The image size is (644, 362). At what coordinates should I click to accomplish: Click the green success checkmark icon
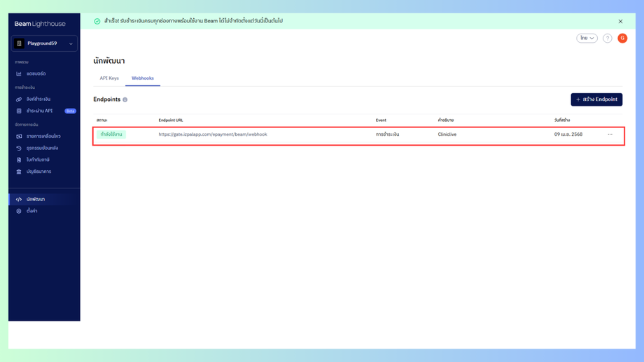97,22
